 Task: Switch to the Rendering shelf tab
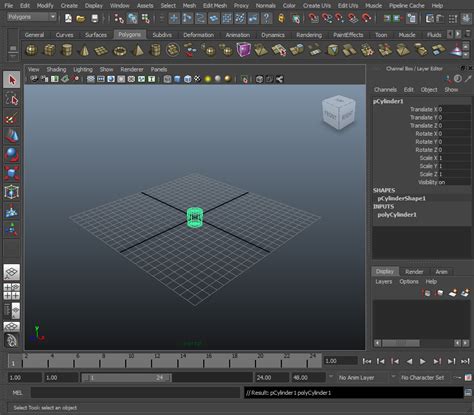click(x=309, y=35)
